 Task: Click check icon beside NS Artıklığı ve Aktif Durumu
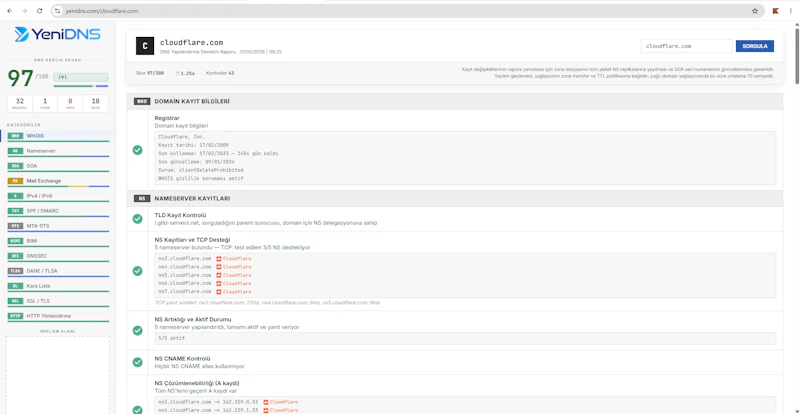point(137,330)
